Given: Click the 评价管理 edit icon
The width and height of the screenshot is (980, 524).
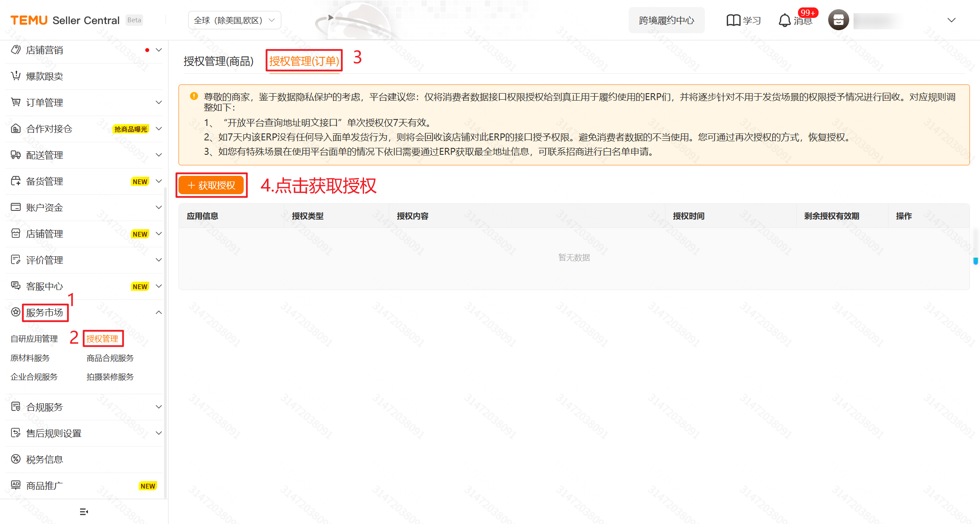Looking at the screenshot, I should pos(16,260).
